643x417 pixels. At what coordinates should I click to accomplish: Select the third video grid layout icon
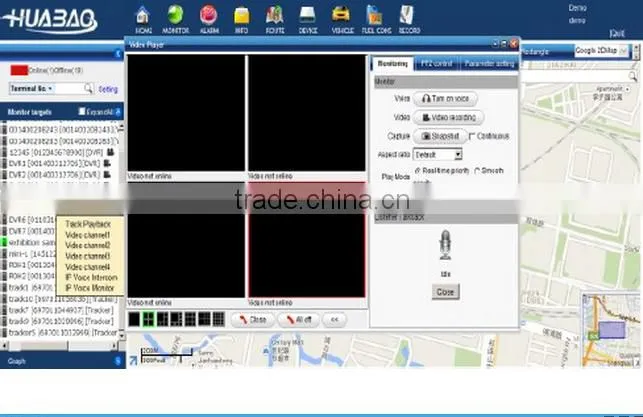pyautogui.click(x=162, y=319)
